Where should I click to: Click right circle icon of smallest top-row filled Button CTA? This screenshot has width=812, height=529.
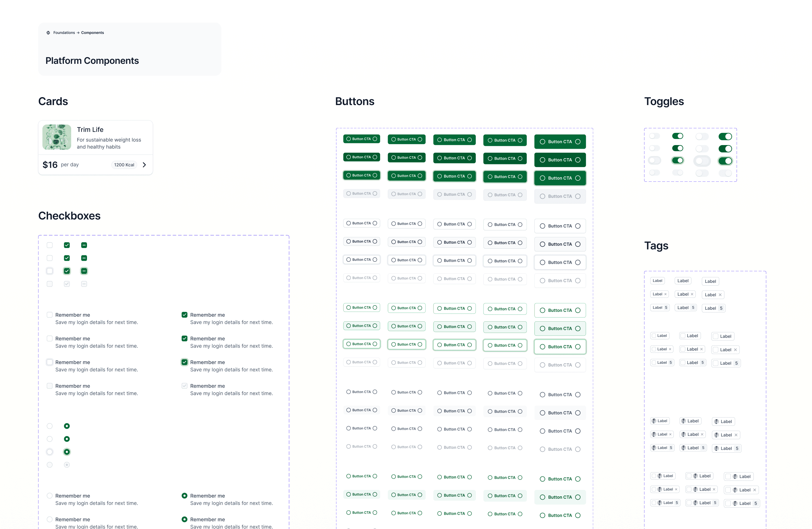tap(375, 139)
